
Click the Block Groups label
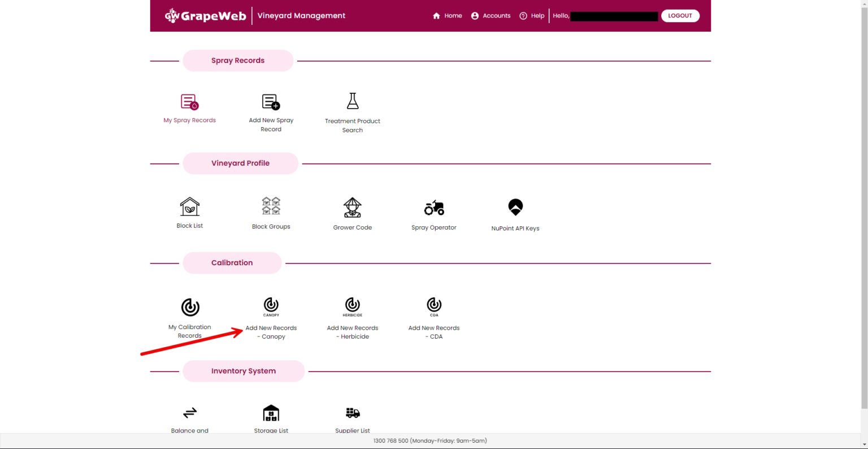(x=271, y=227)
